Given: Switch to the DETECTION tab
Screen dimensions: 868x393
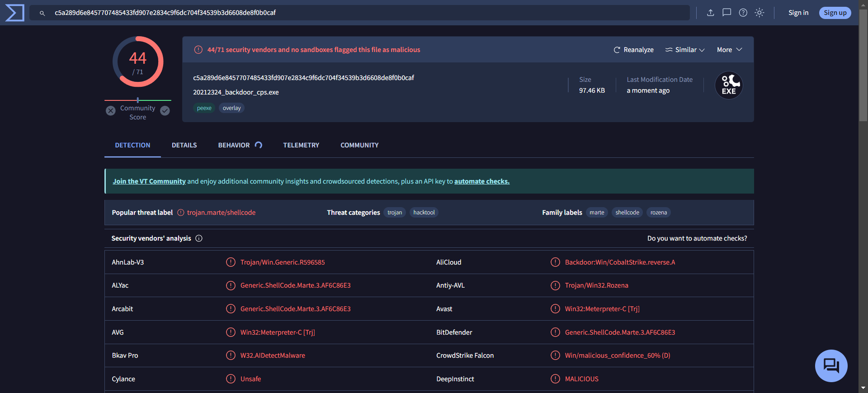Looking at the screenshot, I should (x=132, y=145).
